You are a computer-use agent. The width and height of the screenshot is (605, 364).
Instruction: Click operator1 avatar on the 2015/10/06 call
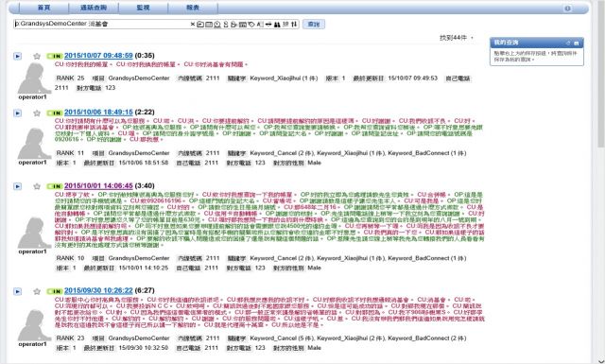click(x=34, y=144)
